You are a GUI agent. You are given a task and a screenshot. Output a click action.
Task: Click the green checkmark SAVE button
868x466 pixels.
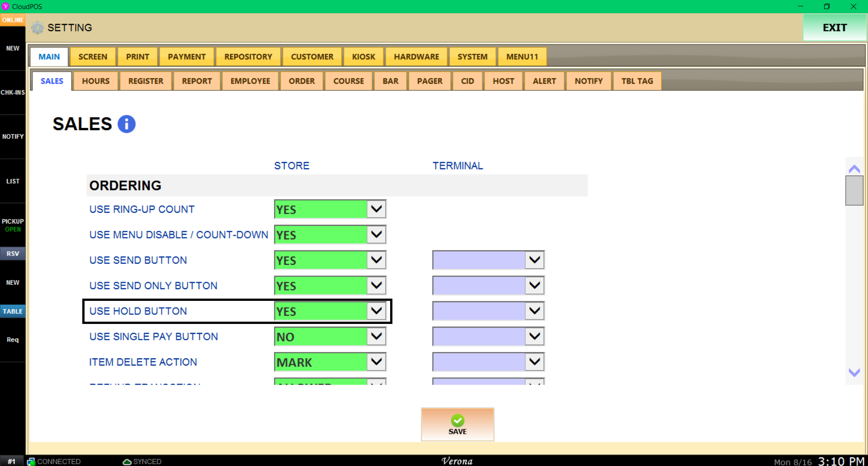click(458, 424)
